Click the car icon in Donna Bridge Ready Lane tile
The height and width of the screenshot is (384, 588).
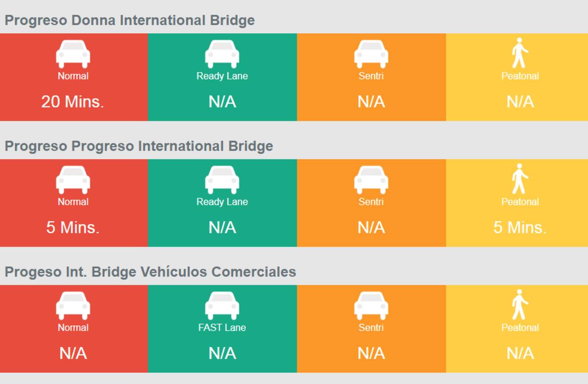[x=222, y=53]
